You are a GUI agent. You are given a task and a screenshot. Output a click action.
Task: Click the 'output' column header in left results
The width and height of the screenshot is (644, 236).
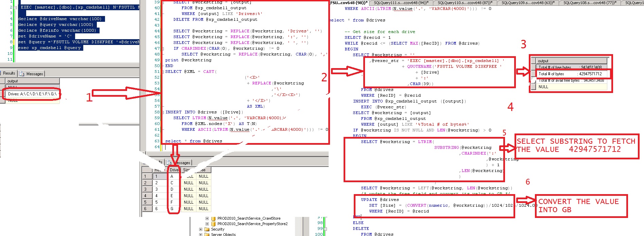(32, 81)
